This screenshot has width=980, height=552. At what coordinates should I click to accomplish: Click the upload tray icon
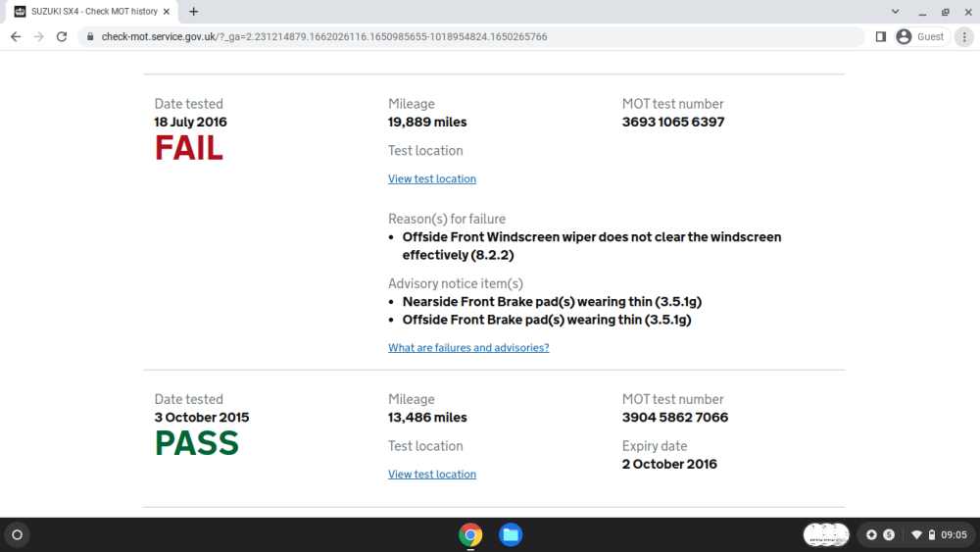pyautogui.click(x=871, y=534)
